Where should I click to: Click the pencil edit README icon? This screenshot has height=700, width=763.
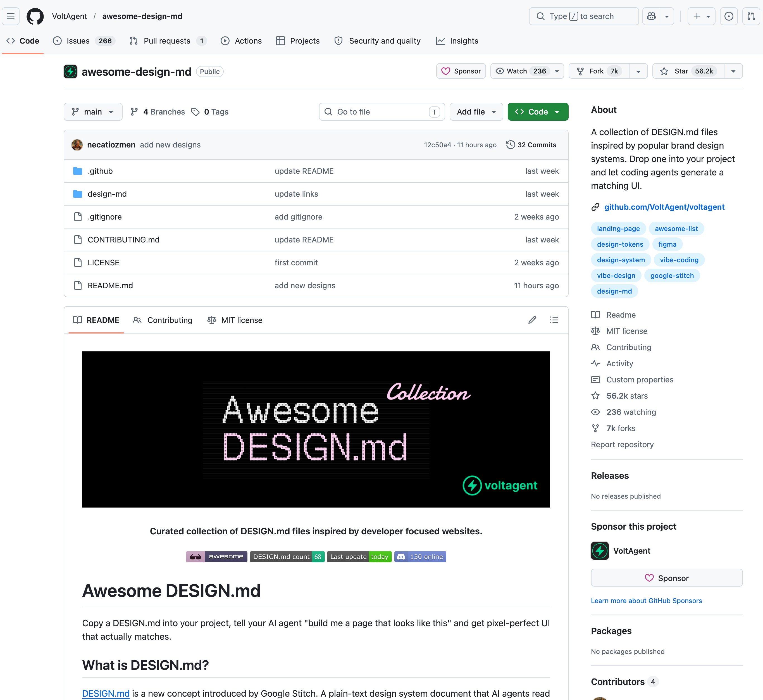[532, 320]
